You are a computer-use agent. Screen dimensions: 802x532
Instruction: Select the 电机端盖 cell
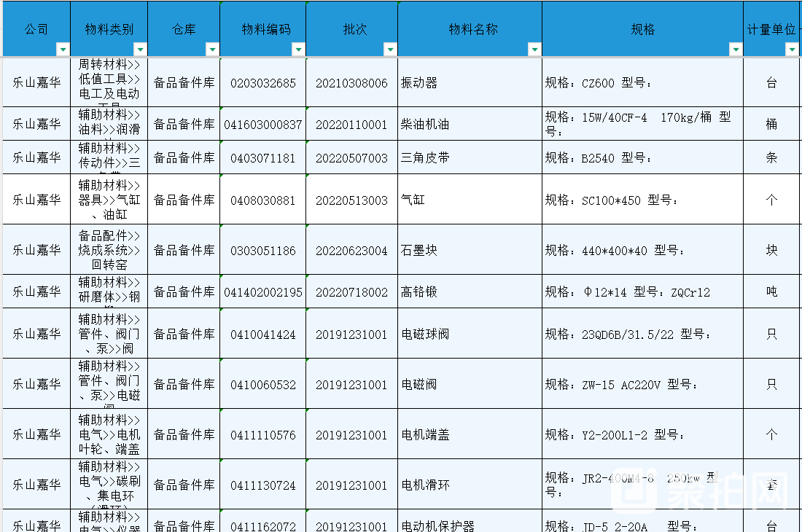point(470,434)
